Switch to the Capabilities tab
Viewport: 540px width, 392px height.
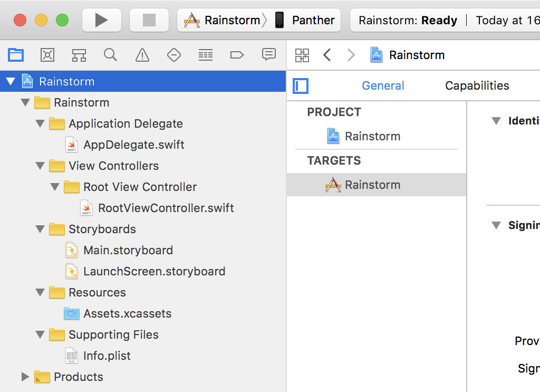(477, 85)
